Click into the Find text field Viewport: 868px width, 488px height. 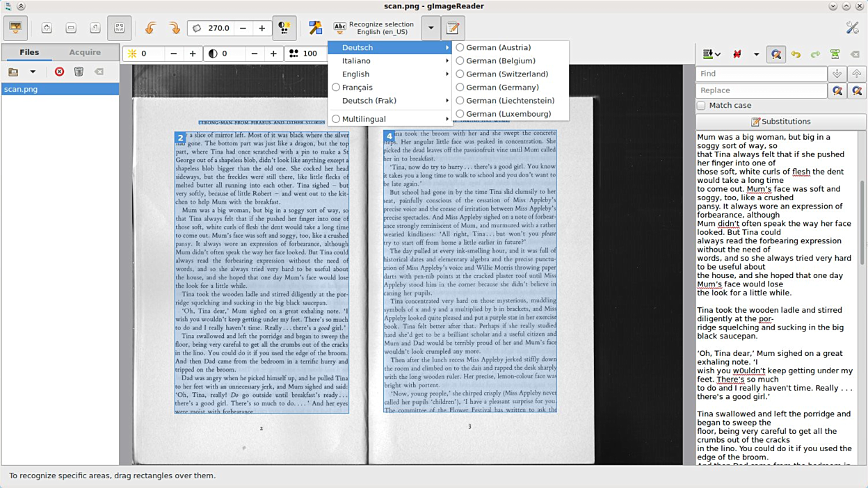761,74
